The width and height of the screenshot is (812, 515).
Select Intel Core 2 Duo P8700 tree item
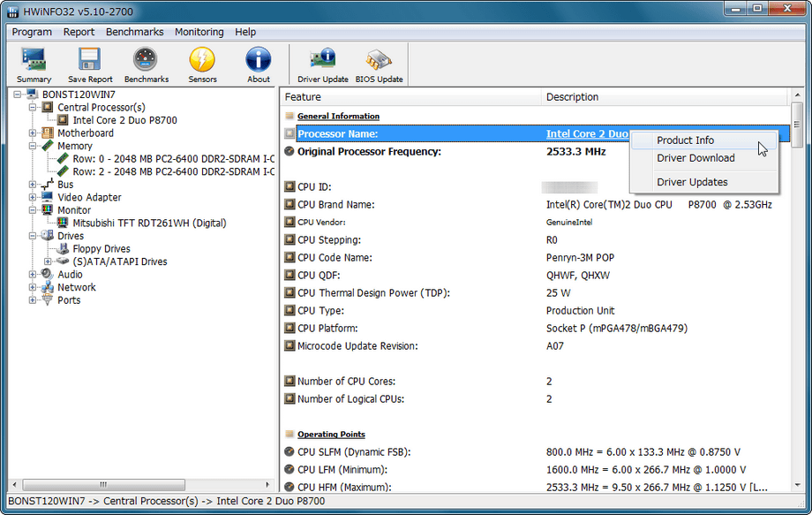[x=124, y=120]
